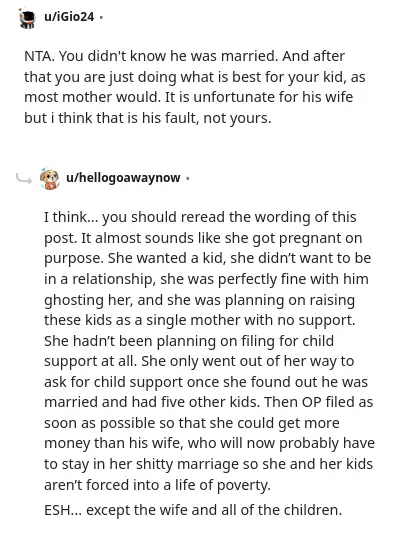Open the u/iGio24 profile link

pos(69,17)
